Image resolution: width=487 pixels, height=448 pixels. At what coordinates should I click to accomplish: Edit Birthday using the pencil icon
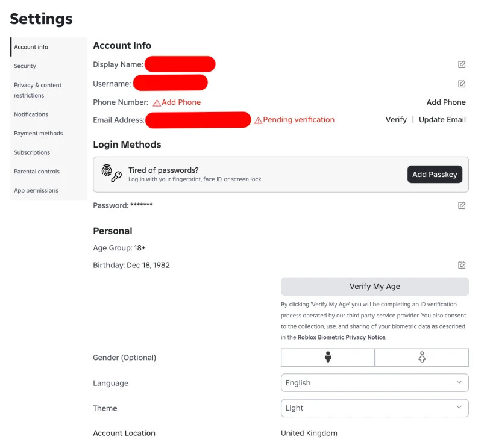pyautogui.click(x=462, y=265)
